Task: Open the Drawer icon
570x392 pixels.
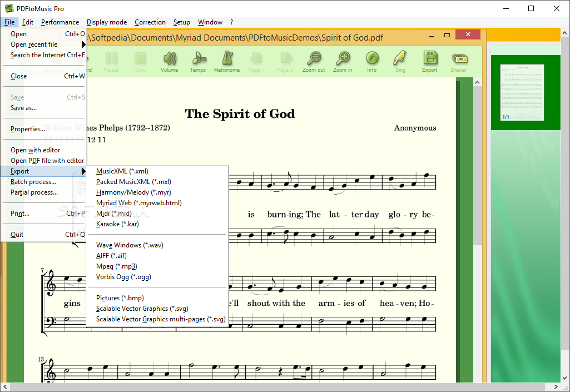Action: click(459, 58)
